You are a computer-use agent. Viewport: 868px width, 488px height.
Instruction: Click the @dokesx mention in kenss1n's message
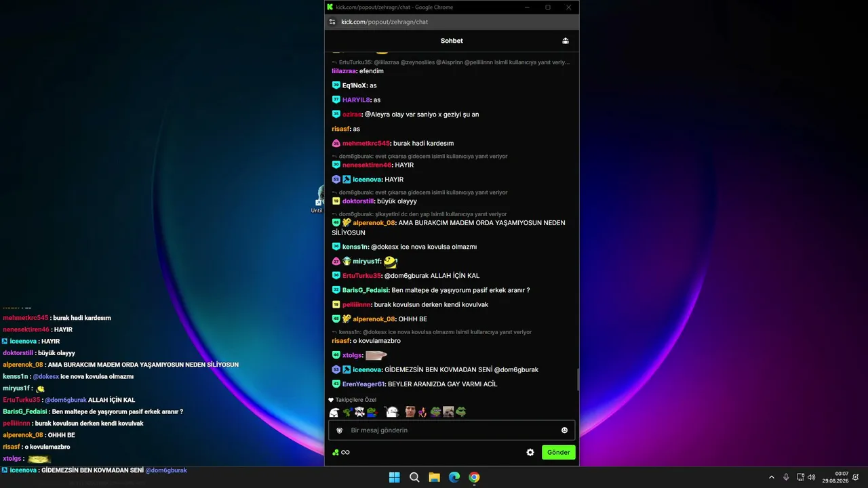[384, 247]
